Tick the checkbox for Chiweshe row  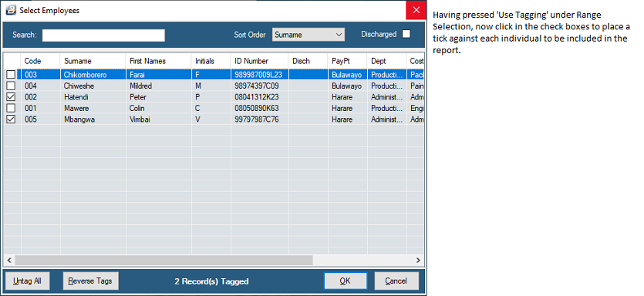[x=11, y=86]
